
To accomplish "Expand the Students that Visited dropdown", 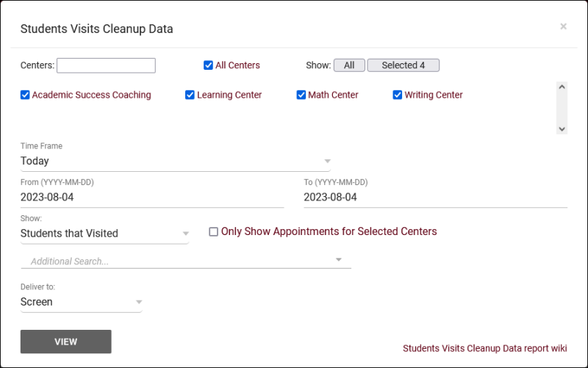I will (104, 234).
